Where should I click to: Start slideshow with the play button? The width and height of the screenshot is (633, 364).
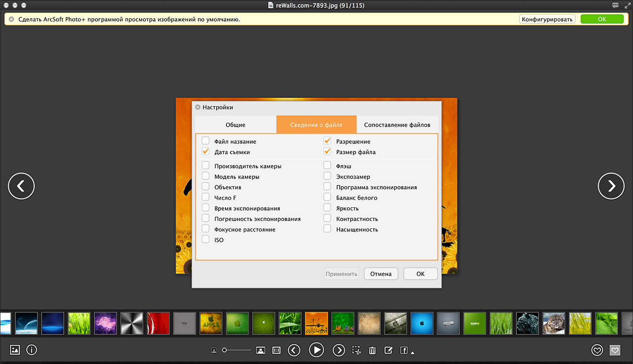tap(316, 350)
